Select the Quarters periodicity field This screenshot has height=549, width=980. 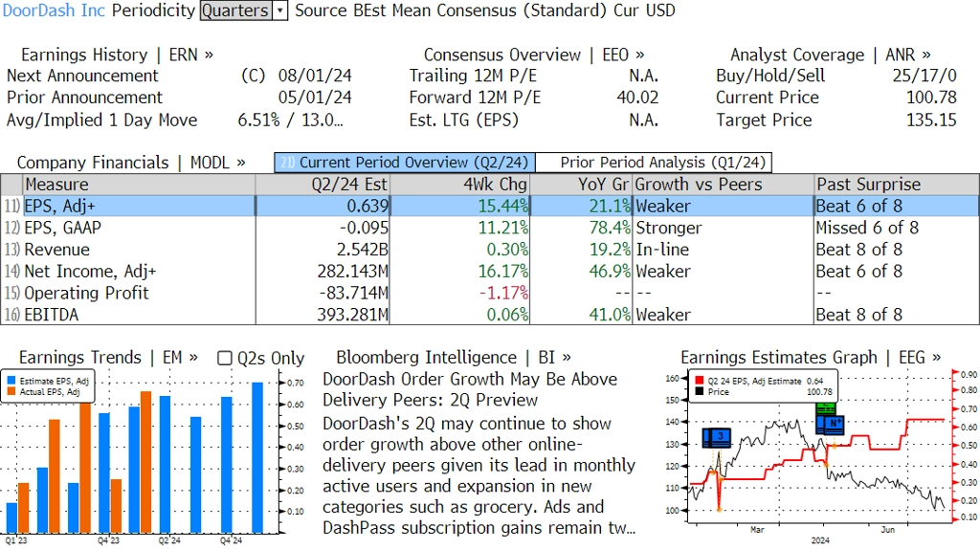point(236,11)
